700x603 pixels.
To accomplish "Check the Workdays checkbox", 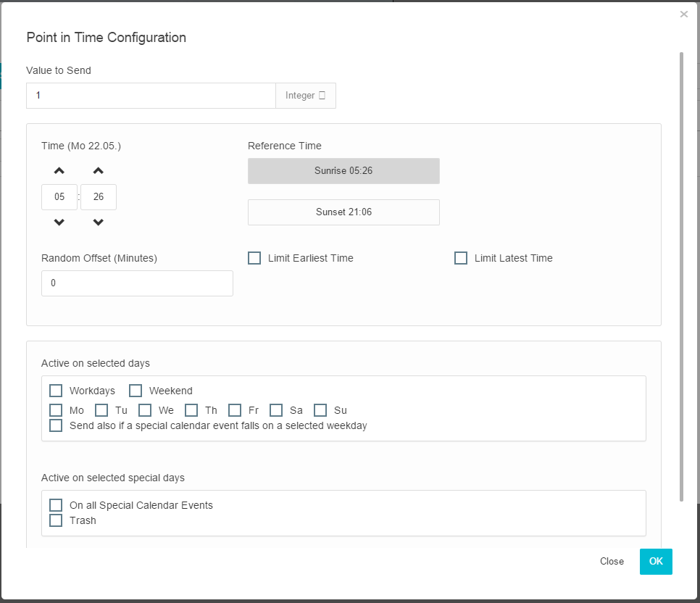I will [x=56, y=391].
